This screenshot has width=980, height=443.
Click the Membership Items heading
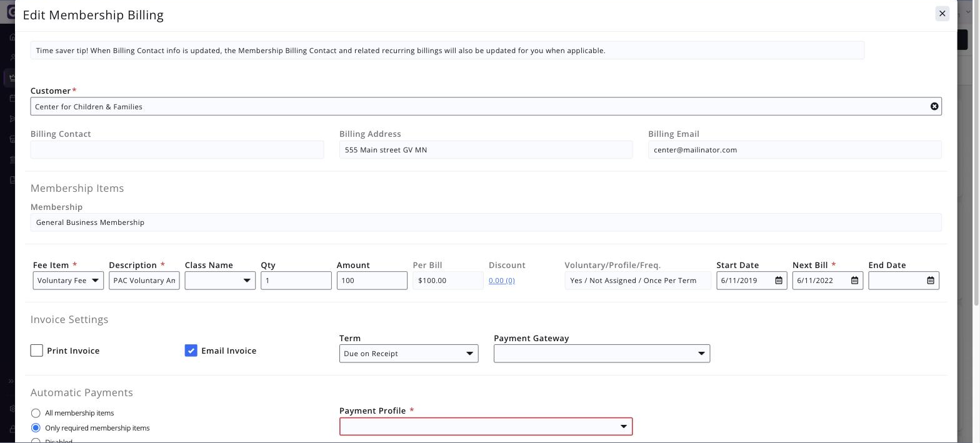tap(77, 188)
